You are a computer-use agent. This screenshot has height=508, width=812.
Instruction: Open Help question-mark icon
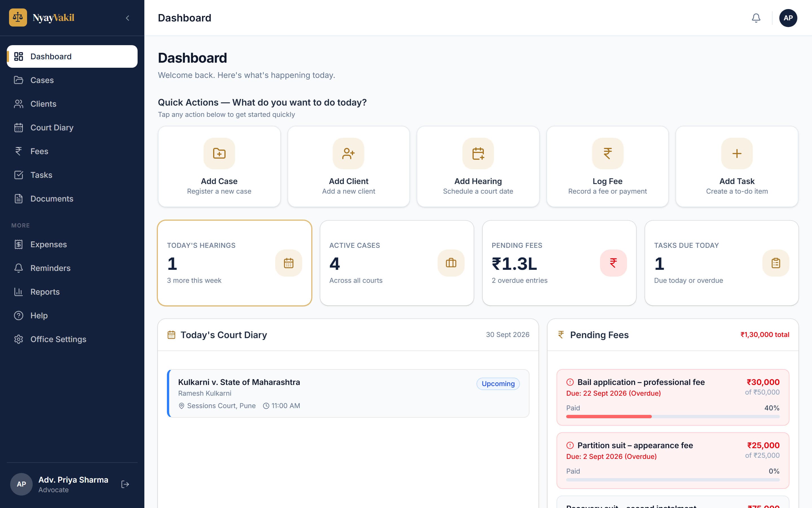click(x=18, y=316)
